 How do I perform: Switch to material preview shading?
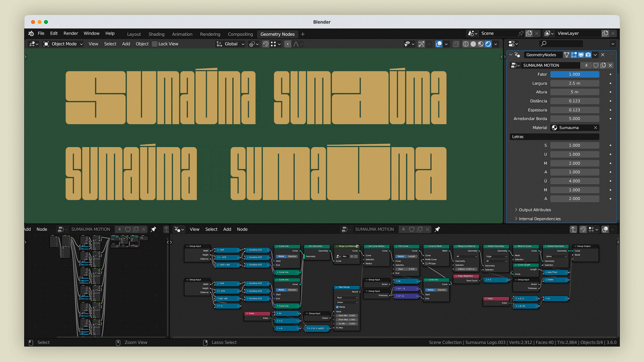coord(481,44)
